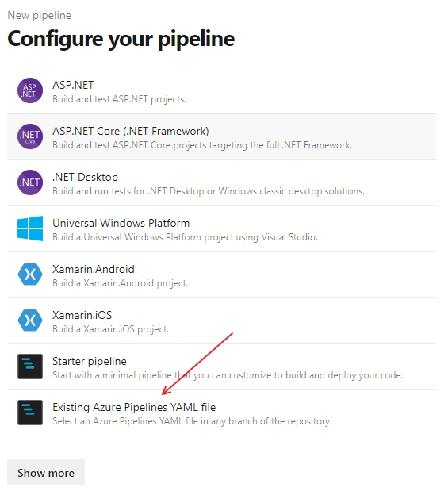Select Universal Windows Platform template
448x495 pixels.
[x=121, y=223]
